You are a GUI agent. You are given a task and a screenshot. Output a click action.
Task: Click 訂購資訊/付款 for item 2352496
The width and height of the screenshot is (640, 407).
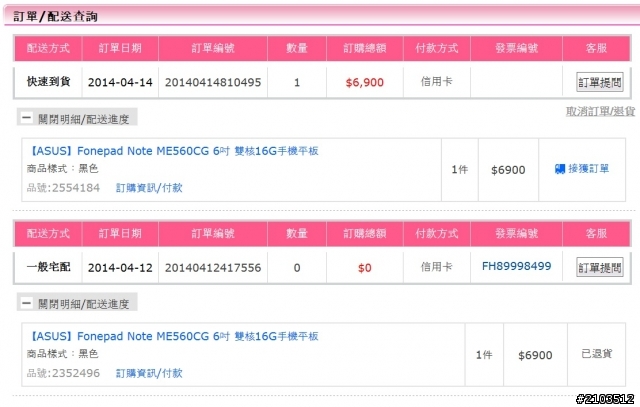(149, 373)
